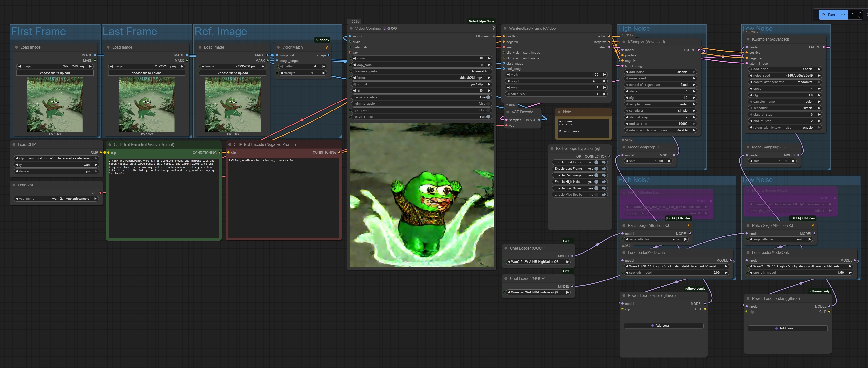The image size is (868, 368).
Task: Toggle save_metadata in Video Combine
Action: (x=488, y=97)
